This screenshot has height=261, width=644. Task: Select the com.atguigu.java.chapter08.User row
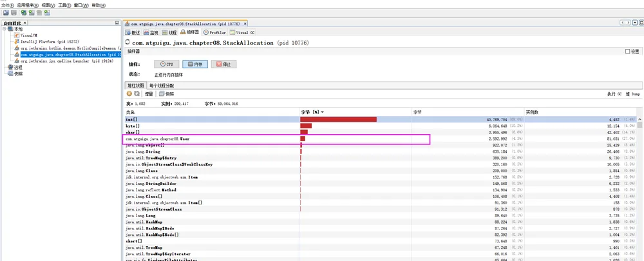click(381, 139)
